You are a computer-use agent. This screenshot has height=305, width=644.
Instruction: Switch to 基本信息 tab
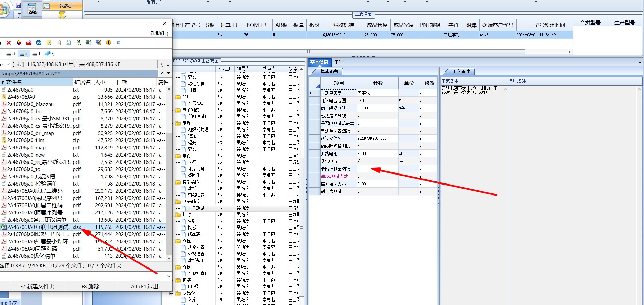point(319,62)
